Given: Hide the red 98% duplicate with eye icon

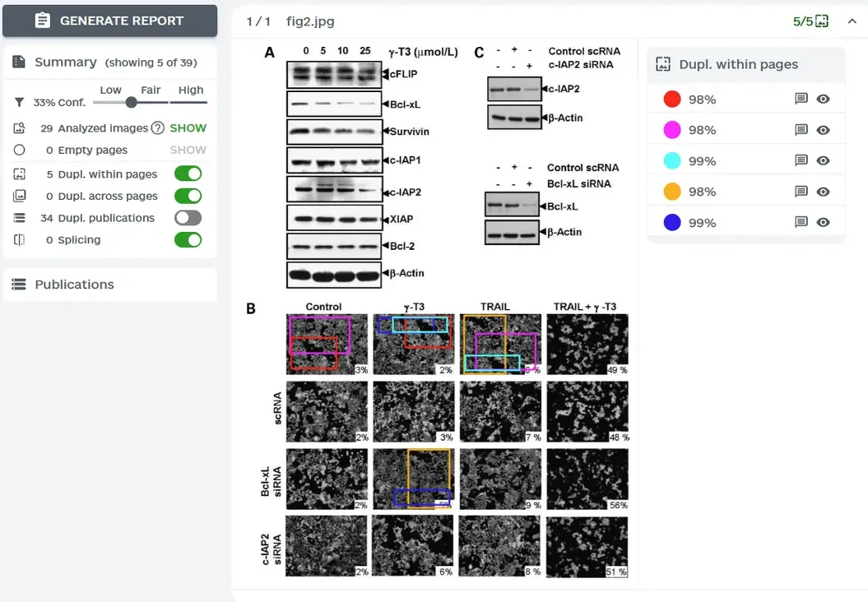Looking at the screenshot, I should click(824, 100).
